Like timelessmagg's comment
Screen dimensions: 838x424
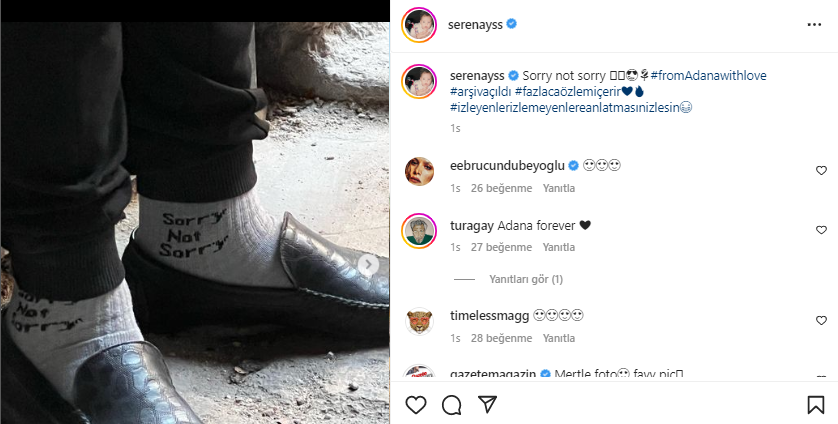point(821,321)
